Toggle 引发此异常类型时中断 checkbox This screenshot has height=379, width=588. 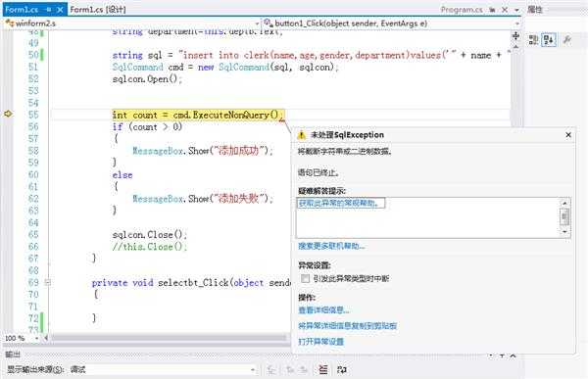click(305, 278)
